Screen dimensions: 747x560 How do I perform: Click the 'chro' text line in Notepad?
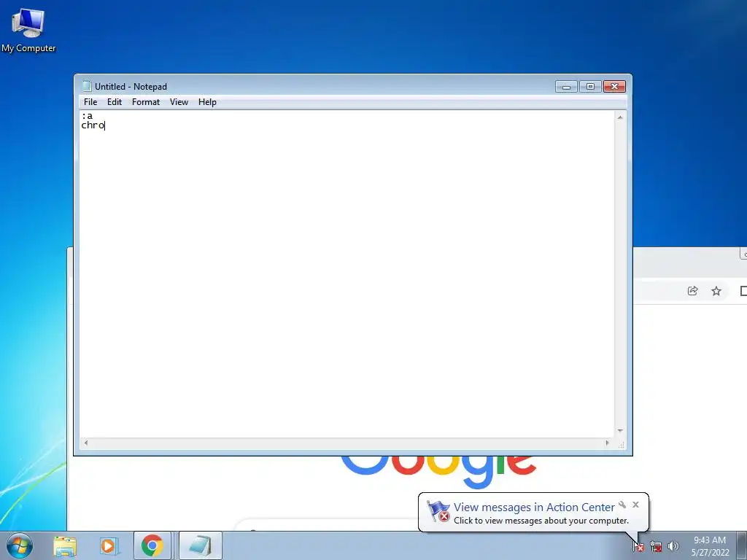tap(93, 125)
